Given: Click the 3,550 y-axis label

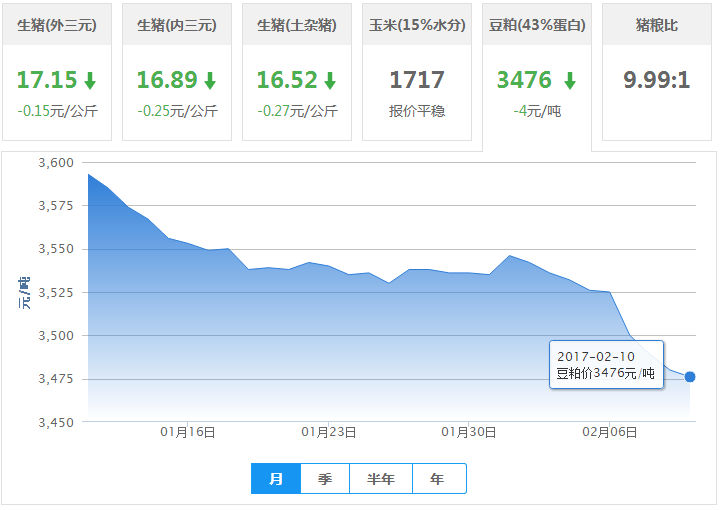Looking at the screenshot, I should pos(56,249).
